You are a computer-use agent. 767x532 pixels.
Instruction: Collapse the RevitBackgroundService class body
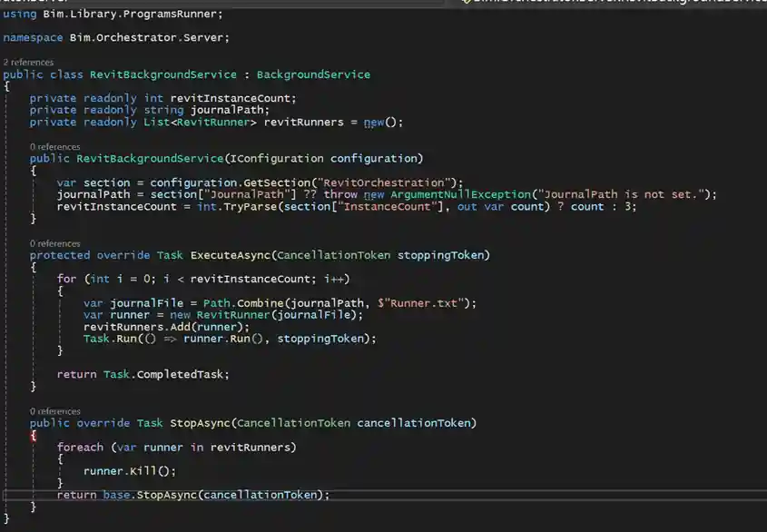(x=6, y=86)
